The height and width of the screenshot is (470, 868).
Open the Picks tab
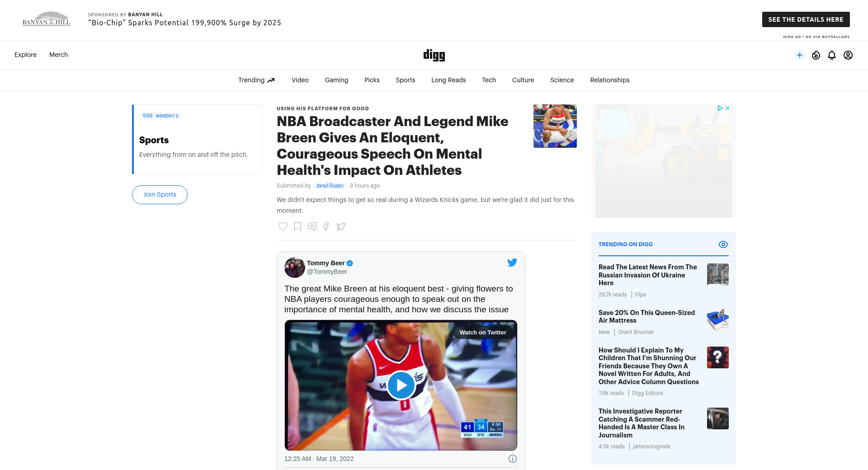point(372,80)
